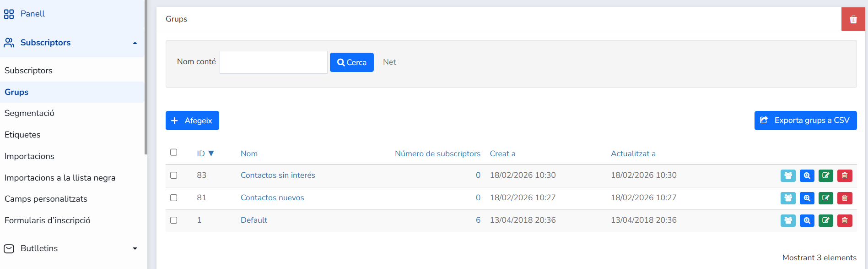Delete the Contactos sin interés group
The width and height of the screenshot is (868, 269).
tap(845, 176)
